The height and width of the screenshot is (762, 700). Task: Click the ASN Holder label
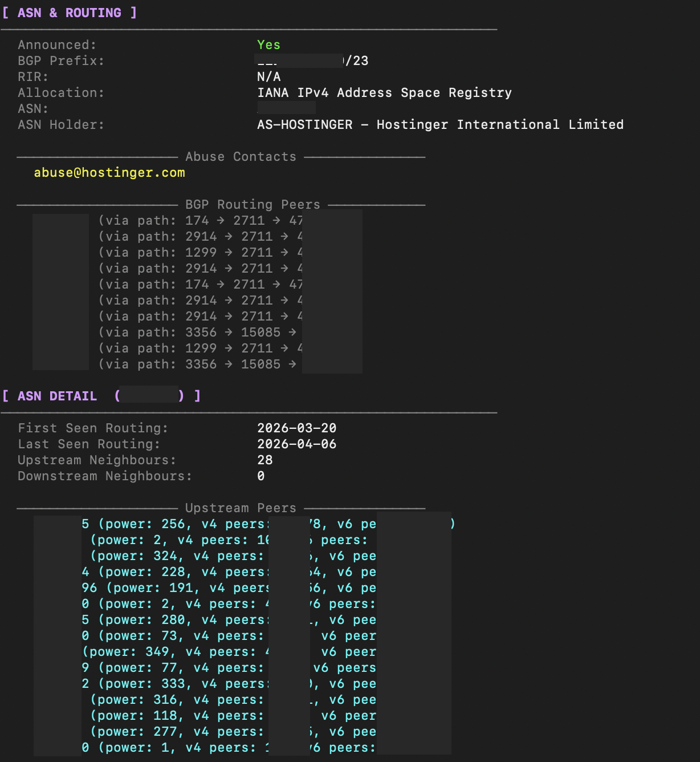(x=61, y=125)
